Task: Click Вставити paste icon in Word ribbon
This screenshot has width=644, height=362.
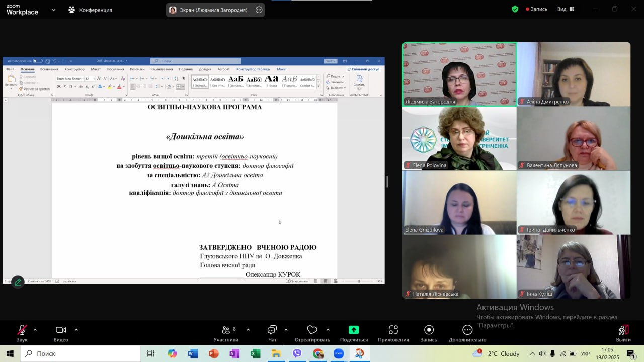Action: (x=12, y=79)
